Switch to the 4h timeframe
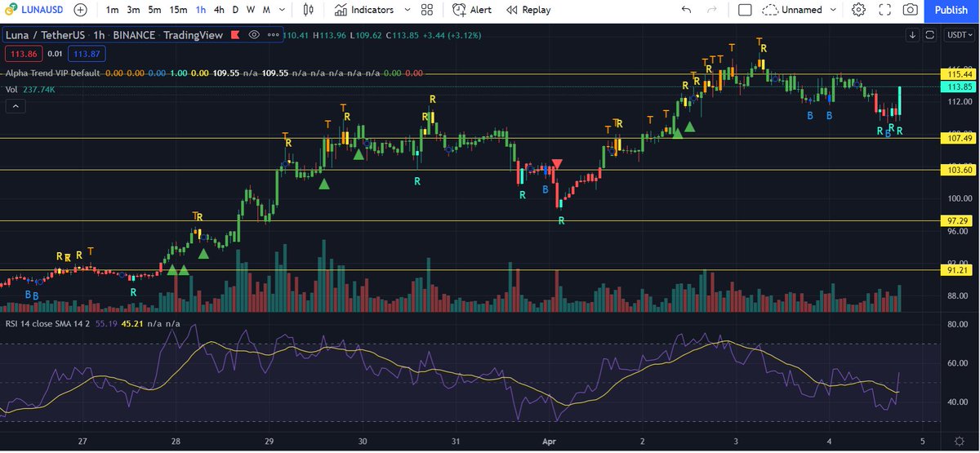This screenshot has width=980, height=453. point(219,10)
